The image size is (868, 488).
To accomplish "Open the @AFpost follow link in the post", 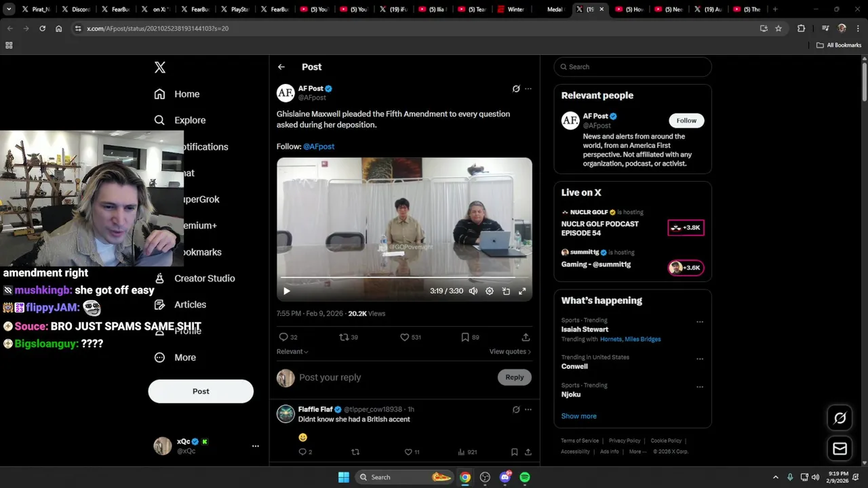I will [319, 146].
